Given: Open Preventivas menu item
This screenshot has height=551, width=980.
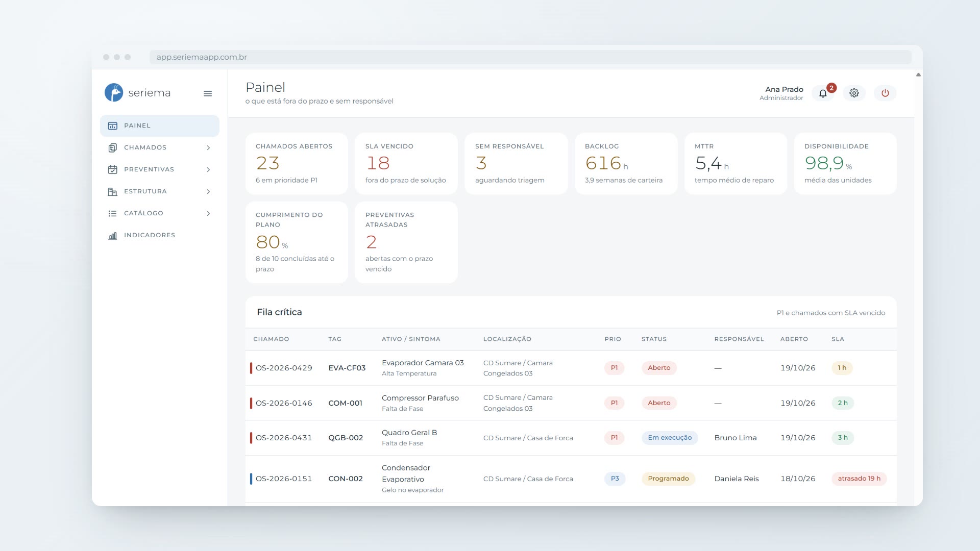Looking at the screenshot, I should click(160, 169).
